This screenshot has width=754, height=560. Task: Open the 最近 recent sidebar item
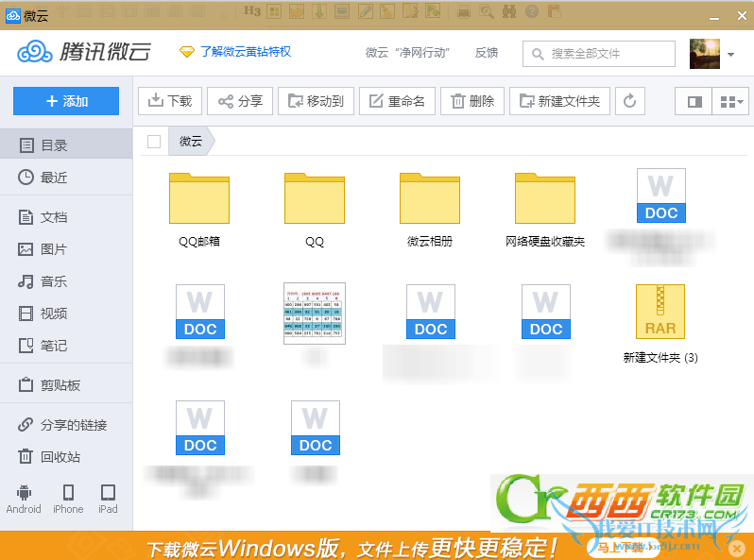coord(66,178)
